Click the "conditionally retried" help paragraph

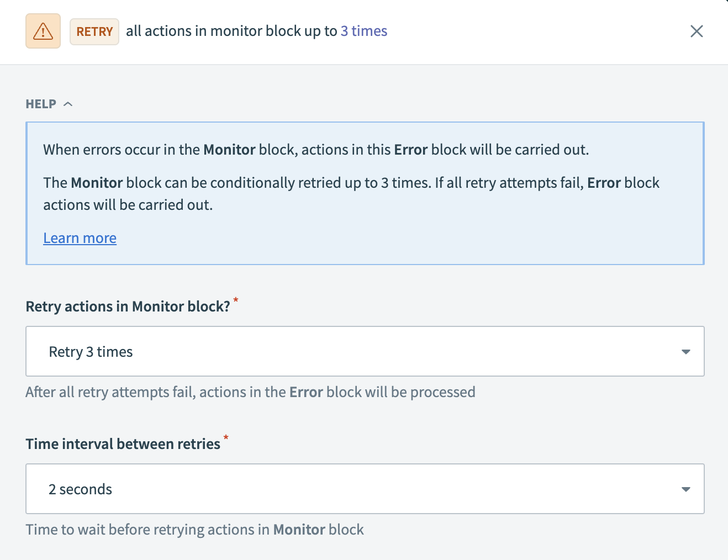[351, 193]
